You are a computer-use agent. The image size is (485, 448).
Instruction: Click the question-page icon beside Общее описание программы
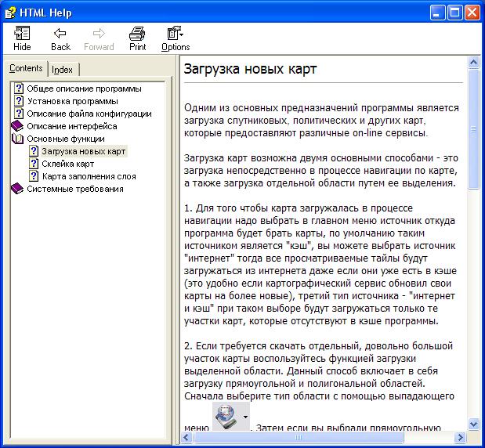click(x=19, y=89)
